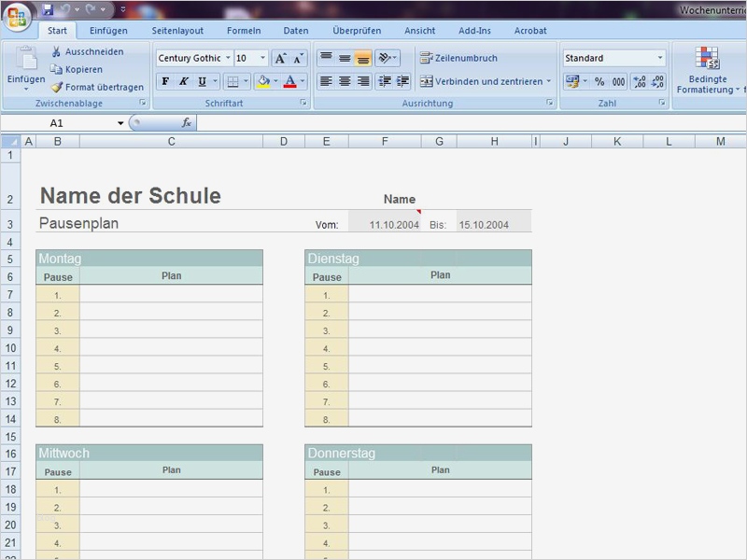The image size is (747, 560).
Task: Open Schriftart dialog launcher
Action: (x=303, y=103)
